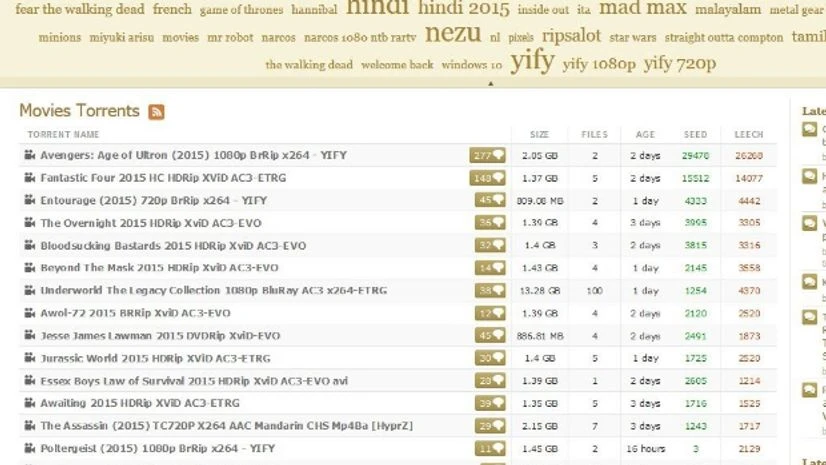Click the 'game of thrones' tag

tap(241, 10)
